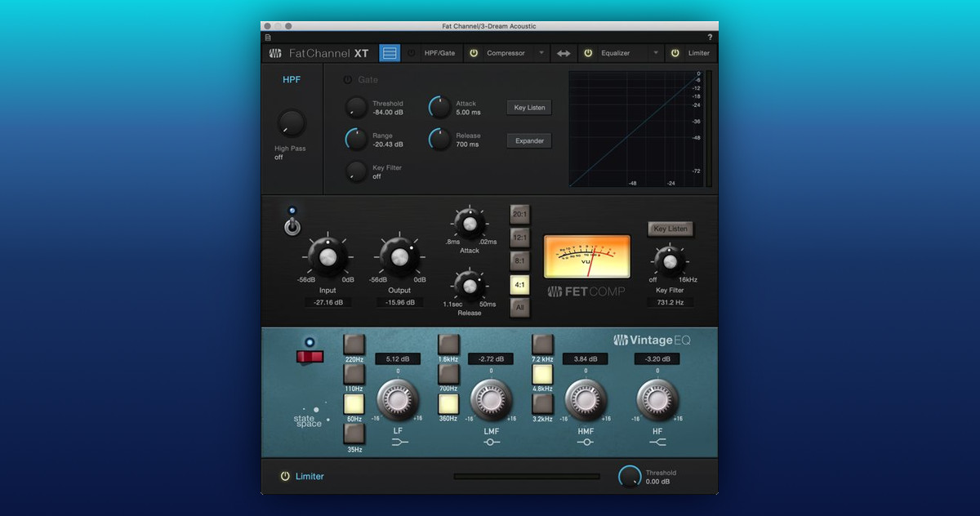This screenshot has width=980, height=516.
Task: Click the LMF bell filter shape icon
Action: [491, 442]
